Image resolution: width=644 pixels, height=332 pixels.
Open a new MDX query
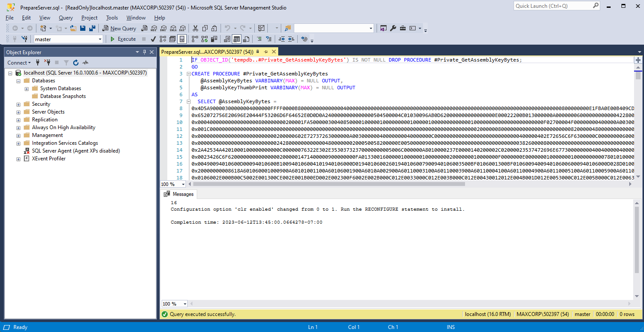click(x=154, y=28)
